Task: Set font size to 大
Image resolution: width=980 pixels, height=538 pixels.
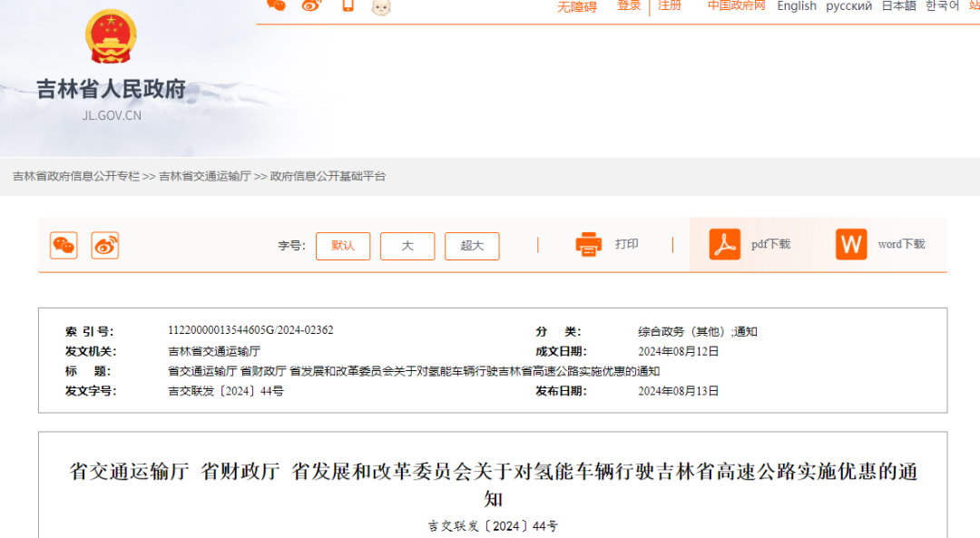Action: point(407,246)
